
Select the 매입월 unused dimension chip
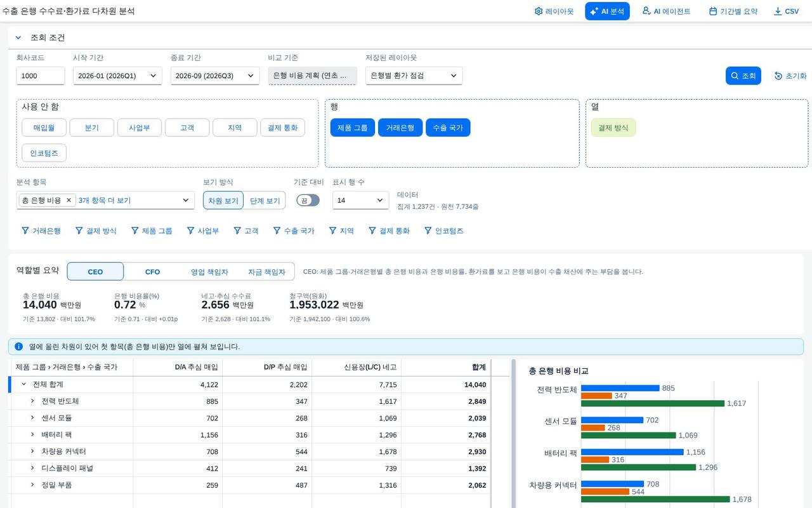pyautogui.click(x=44, y=128)
